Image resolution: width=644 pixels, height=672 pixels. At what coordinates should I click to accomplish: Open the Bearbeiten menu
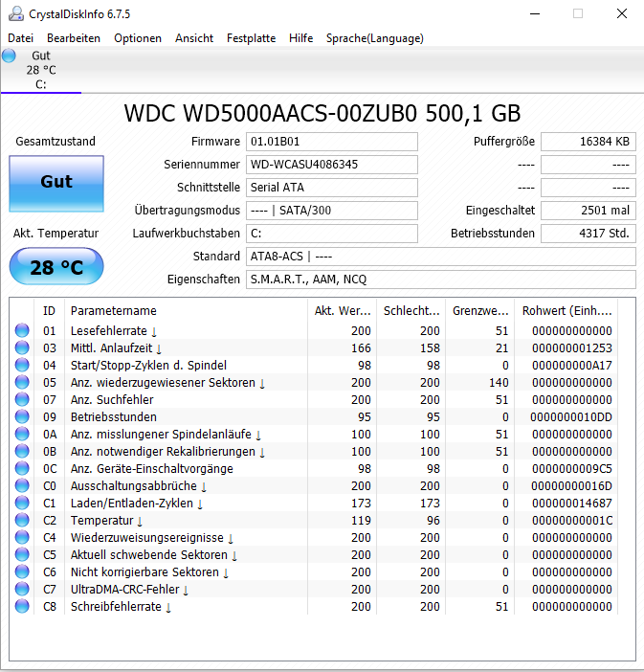(x=74, y=38)
